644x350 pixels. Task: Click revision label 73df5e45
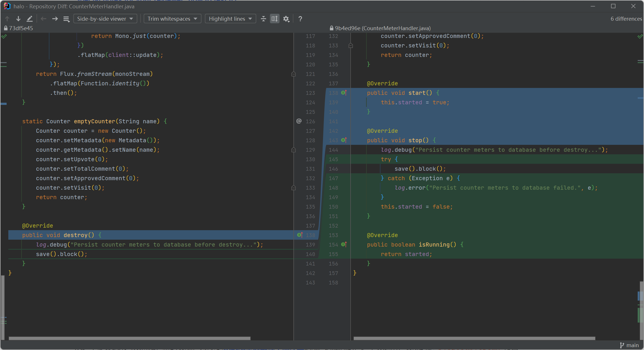pos(21,28)
